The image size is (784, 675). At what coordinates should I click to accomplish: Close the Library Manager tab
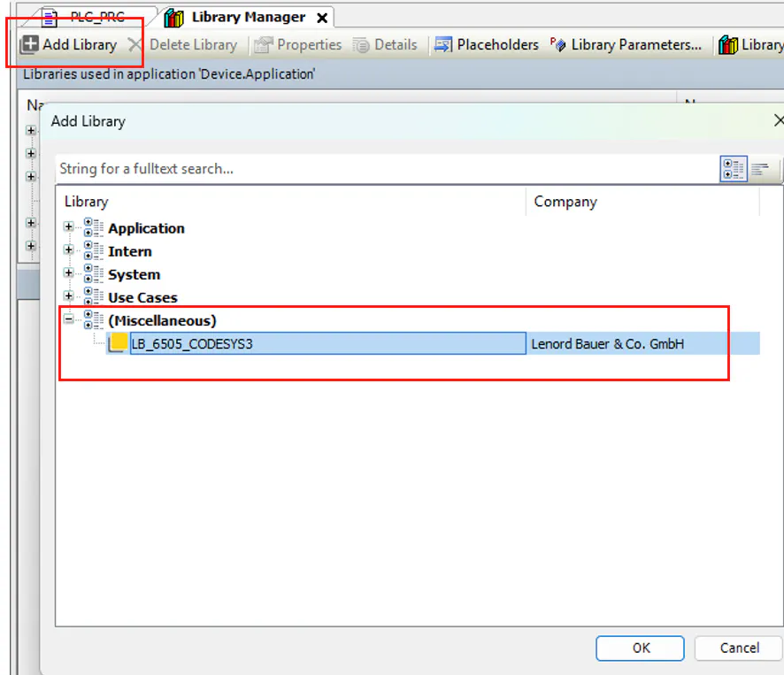322,18
